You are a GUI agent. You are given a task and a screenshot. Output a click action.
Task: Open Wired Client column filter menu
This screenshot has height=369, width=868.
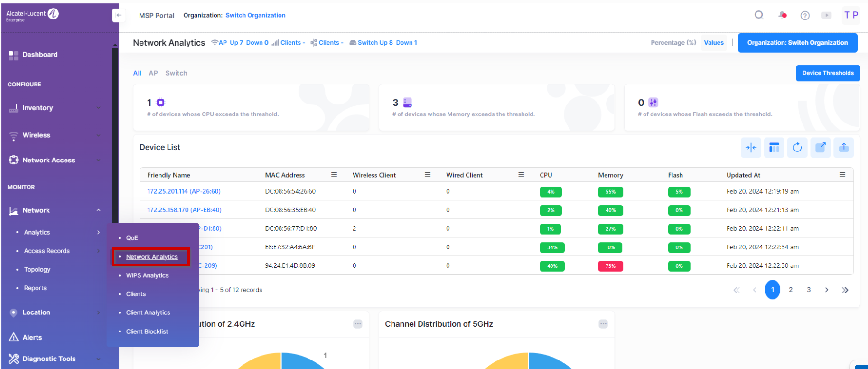(521, 175)
